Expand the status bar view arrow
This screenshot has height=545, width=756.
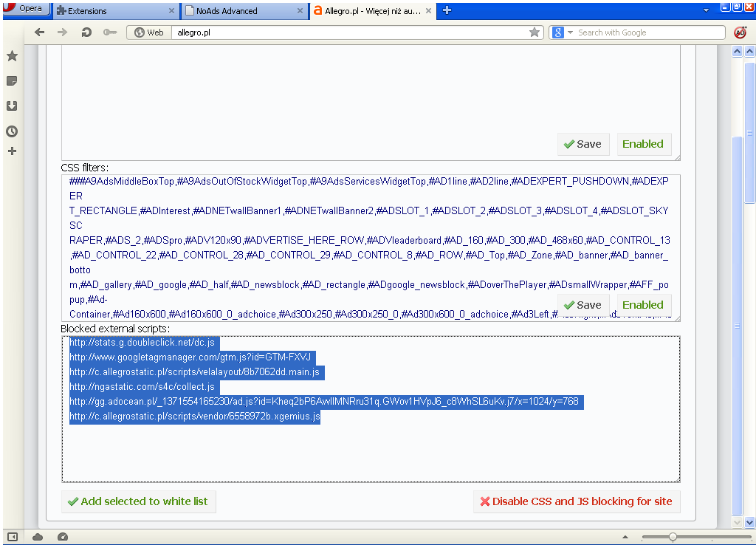(625, 537)
